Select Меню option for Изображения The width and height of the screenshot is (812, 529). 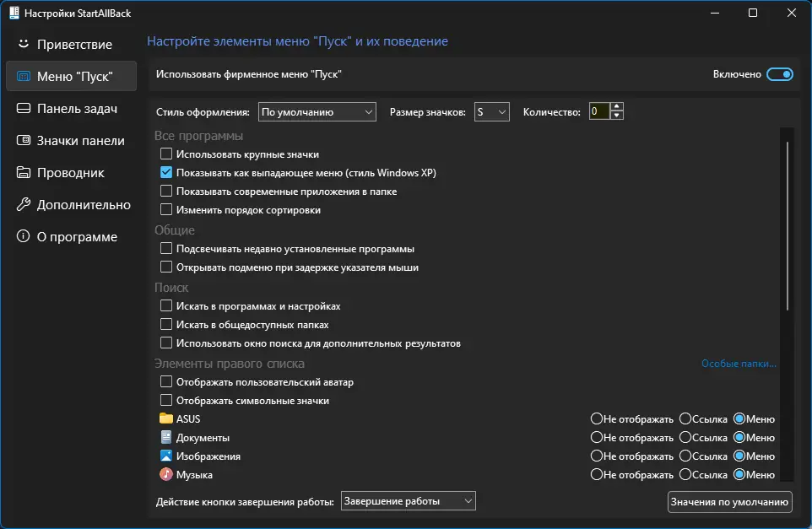click(x=739, y=456)
